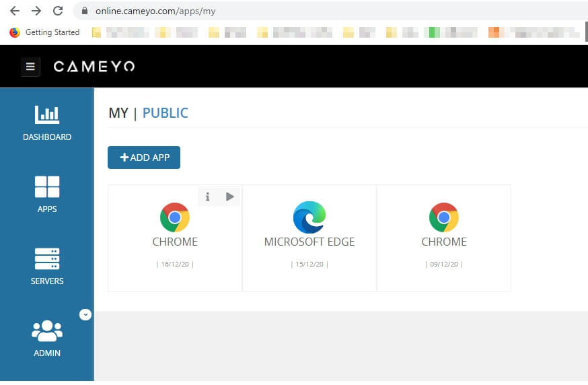Click the MICROSOFT EDGE title
The width and height of the screenshot is (588, 385).
pos(309,242)
